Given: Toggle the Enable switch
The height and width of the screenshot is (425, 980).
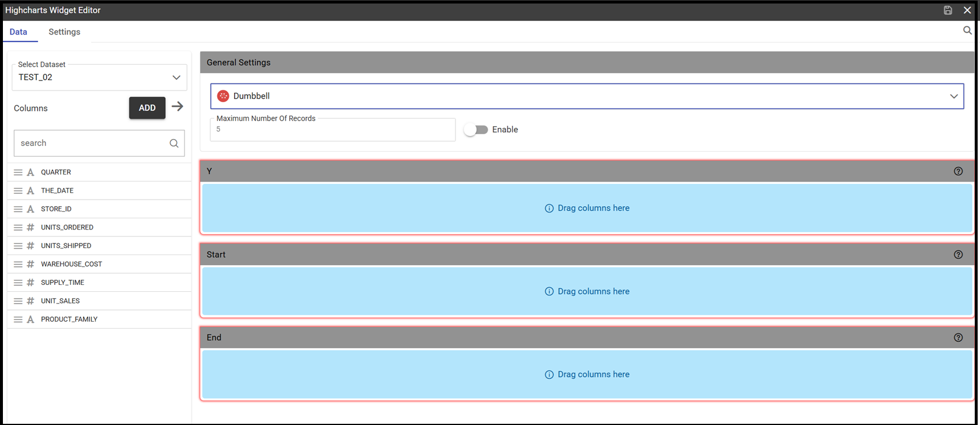Looking at the screenshot, I should coord(477,130).
